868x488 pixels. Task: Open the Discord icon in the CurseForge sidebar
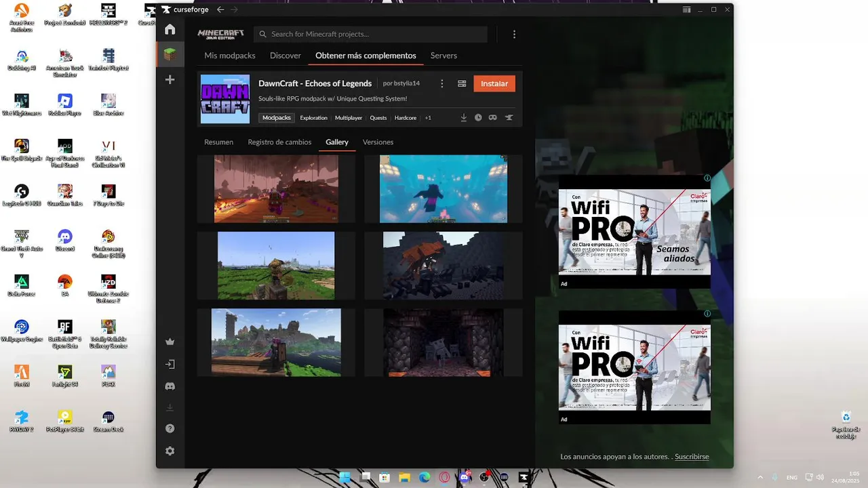tap(170, 386)
